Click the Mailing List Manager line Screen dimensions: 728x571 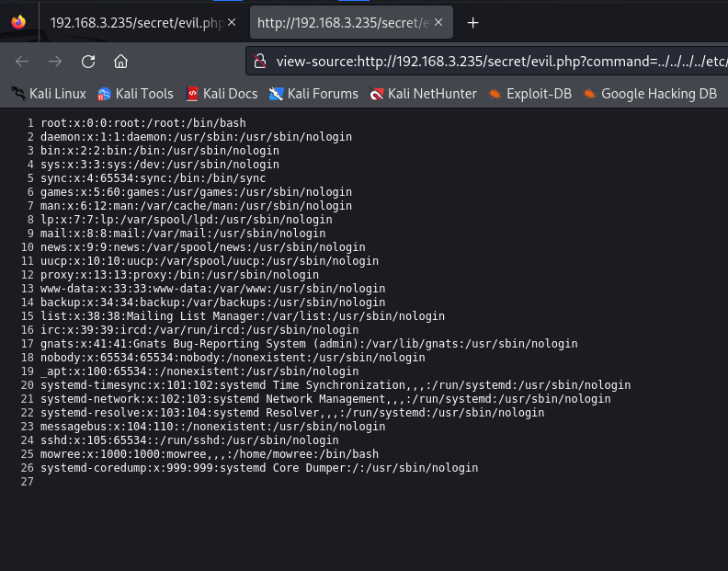pos(243,316)
